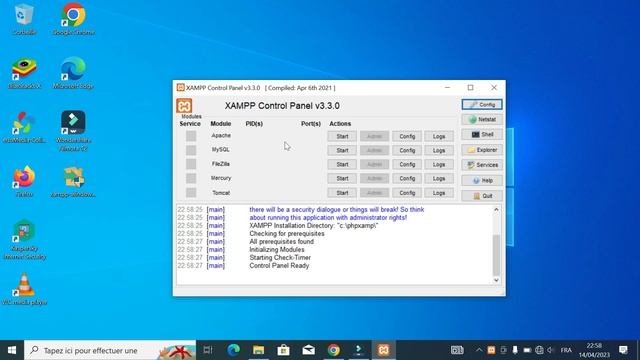The height and width of the screenshot is (360, 640).
Task: Open the notification center icon
Action: 623,350
